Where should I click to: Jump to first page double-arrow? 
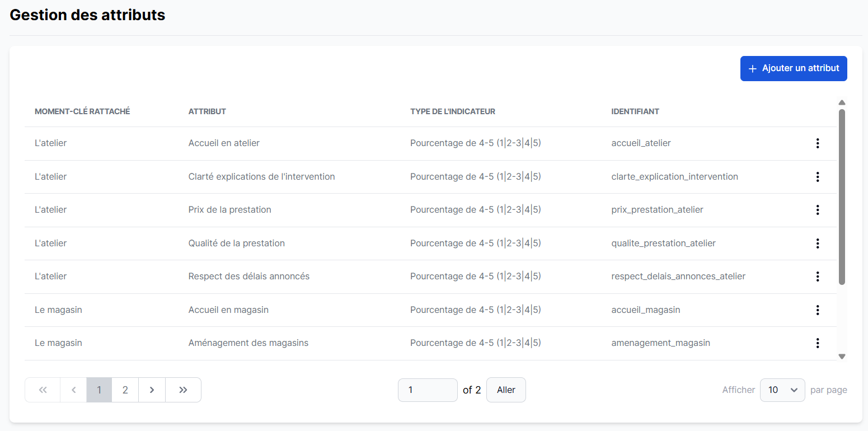click(x=43, y=390)
